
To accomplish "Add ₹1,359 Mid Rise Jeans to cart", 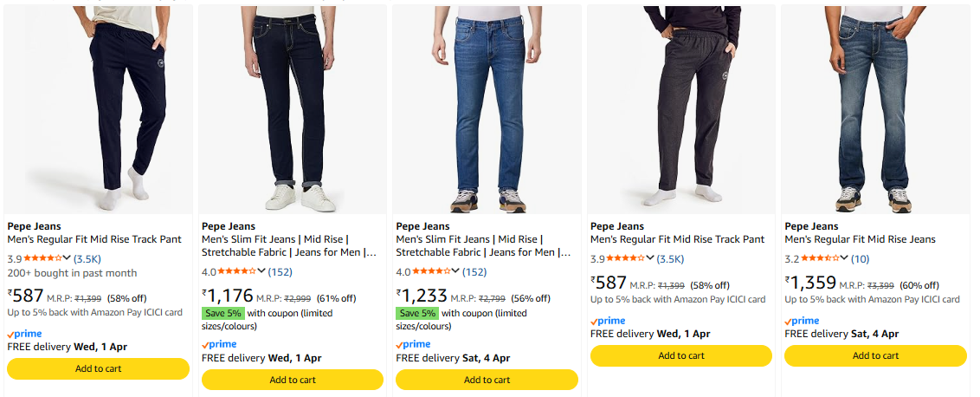I will (x=875, y=355).
